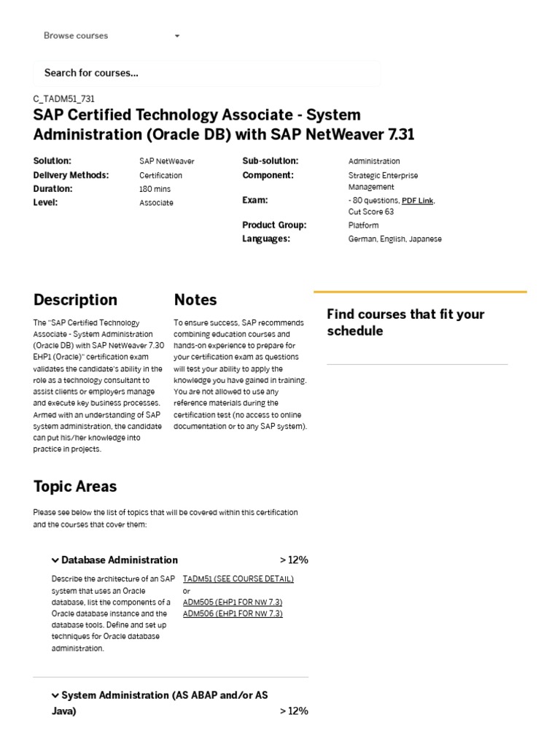This screenshot has width=560, height=747.
Task: Click the Cut Score 63 text
Action: (371, 212)
